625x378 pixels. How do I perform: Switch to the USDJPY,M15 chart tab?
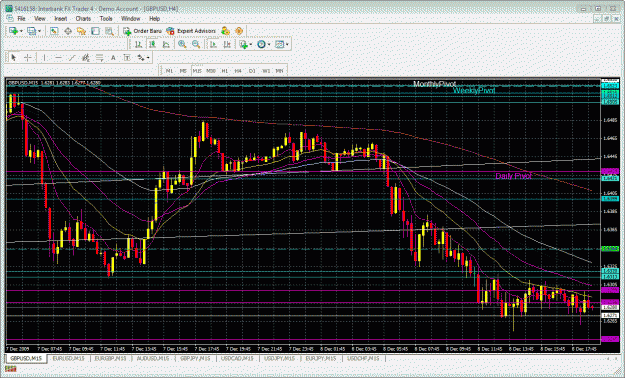click(x=280, y=359)
